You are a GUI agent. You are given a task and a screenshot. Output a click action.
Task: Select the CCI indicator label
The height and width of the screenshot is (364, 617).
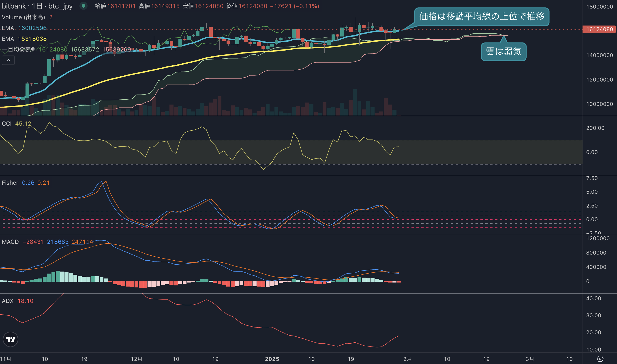[x=7, y=124]
